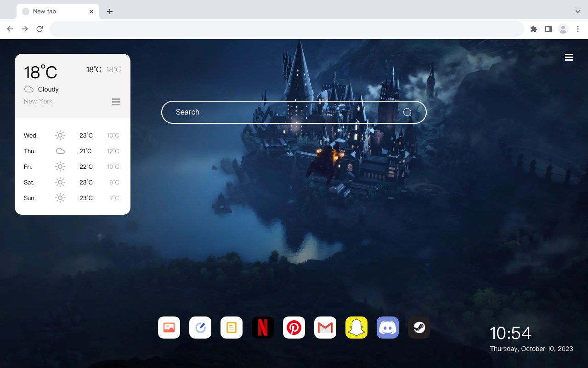Select the Fri. forecast row label
The image size is (588, 368).
pyautogui.click(x=28, y=167)
